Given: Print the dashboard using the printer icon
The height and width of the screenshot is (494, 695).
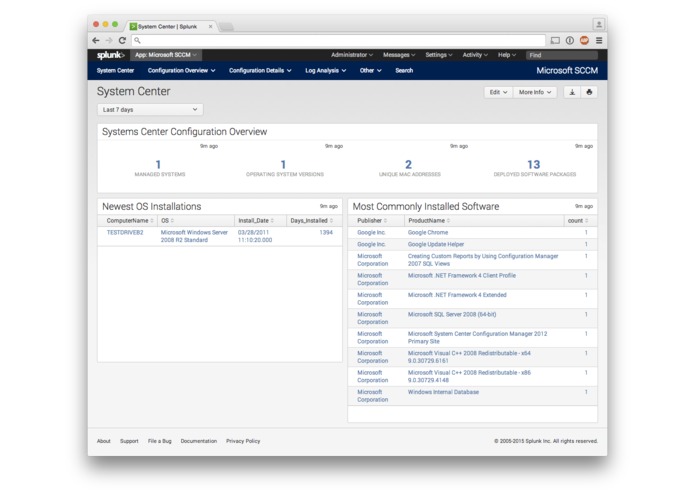Looking at the screenshot, I should (589, 92).
